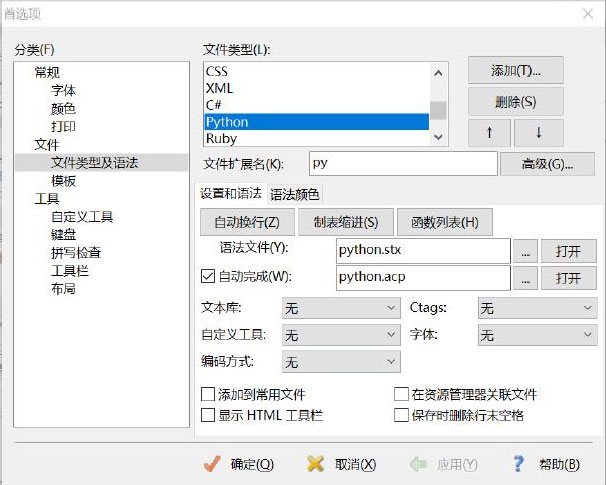Browse for auto-complete file with ellipsis button
This screenshot has width=606, height=485.
coord(525,277)
